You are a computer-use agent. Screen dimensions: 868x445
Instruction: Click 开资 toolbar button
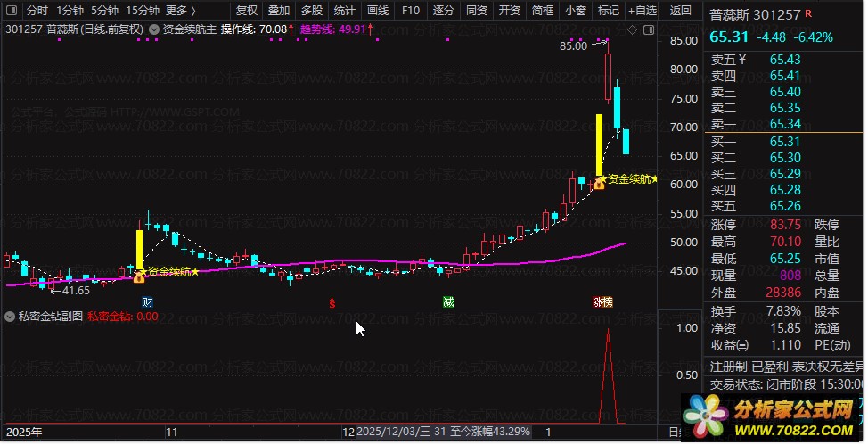click(510, 11)
